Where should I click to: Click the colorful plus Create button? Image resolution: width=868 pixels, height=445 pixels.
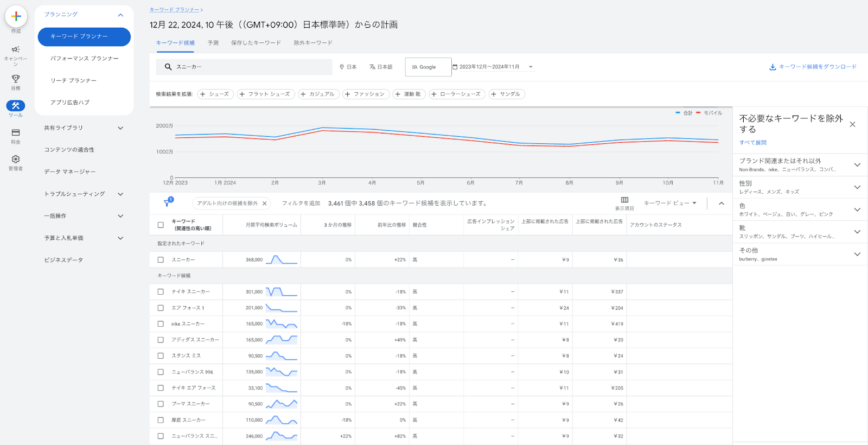click(x=16, y=17)
